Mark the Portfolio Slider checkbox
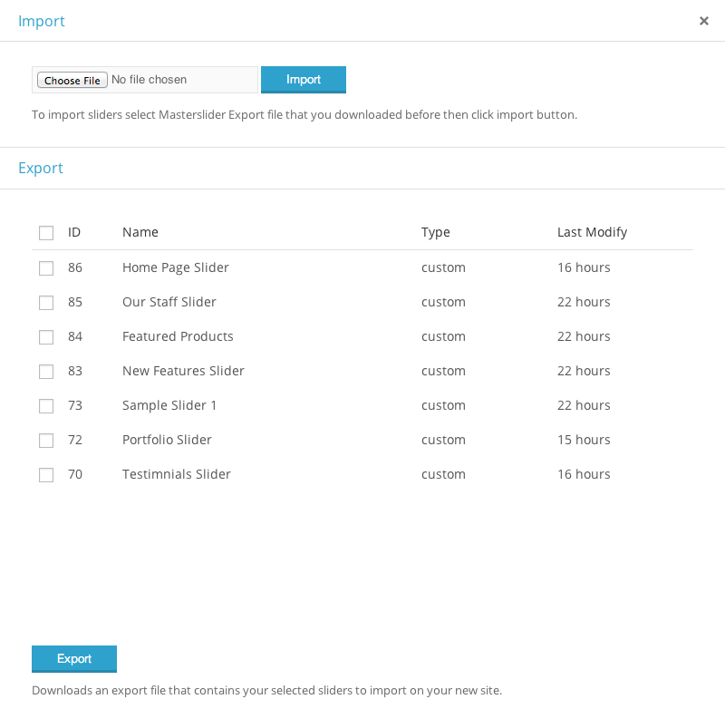Screen dimensions: 725x728 tap(46, 441)
